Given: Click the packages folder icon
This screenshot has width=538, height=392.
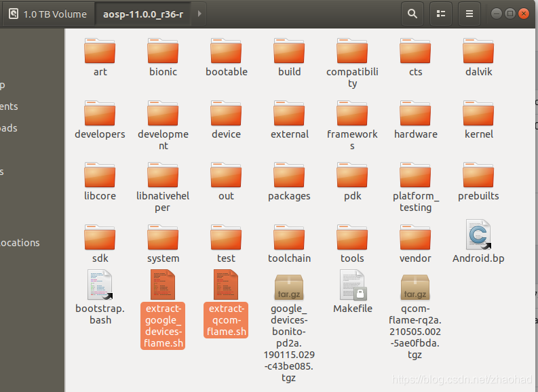Looking at the screenshot, I should pos(289,175).
